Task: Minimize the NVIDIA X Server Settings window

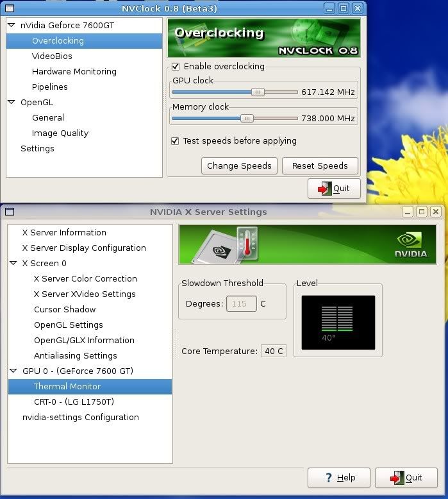Action: (x=407, y=212)
